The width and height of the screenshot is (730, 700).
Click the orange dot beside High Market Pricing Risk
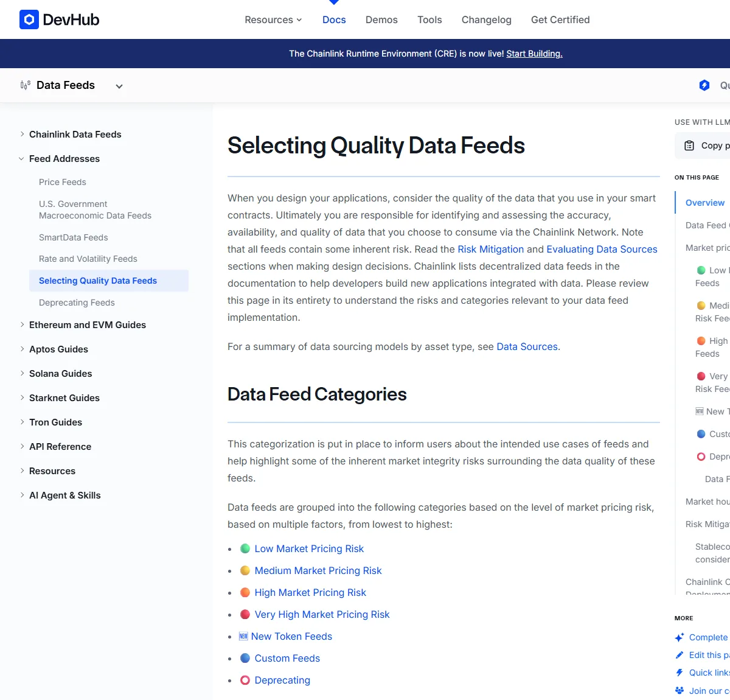(x=245, y=592)
